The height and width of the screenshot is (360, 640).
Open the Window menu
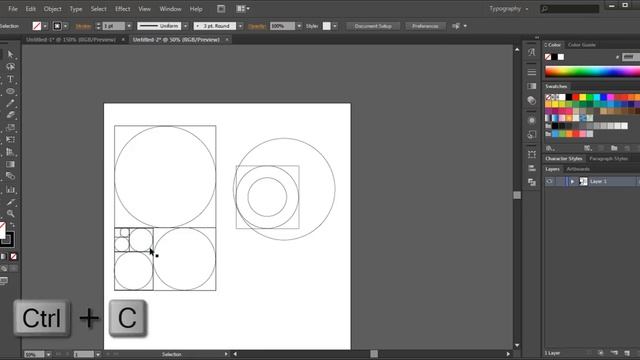click(x=170, y=9)
